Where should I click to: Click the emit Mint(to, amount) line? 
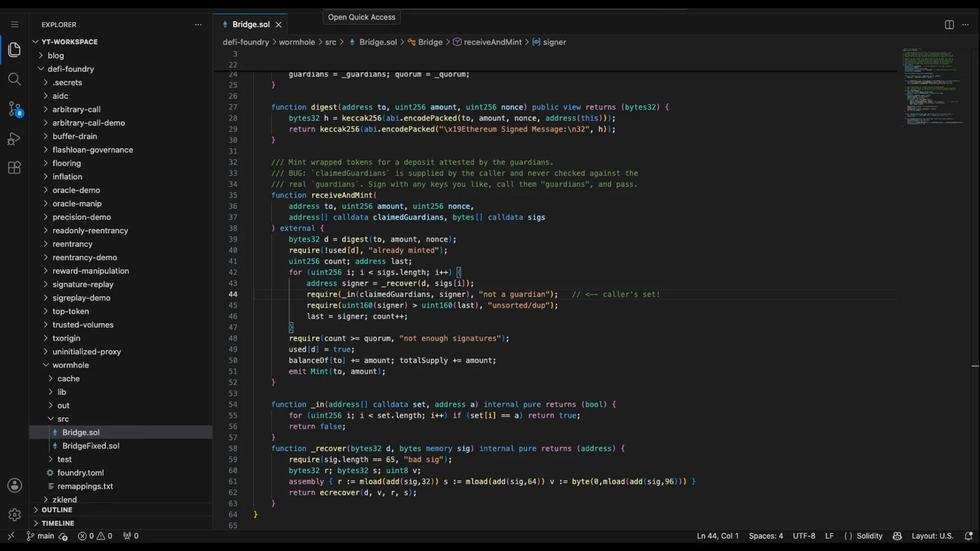pyautogui.click(x=337, y=372)
